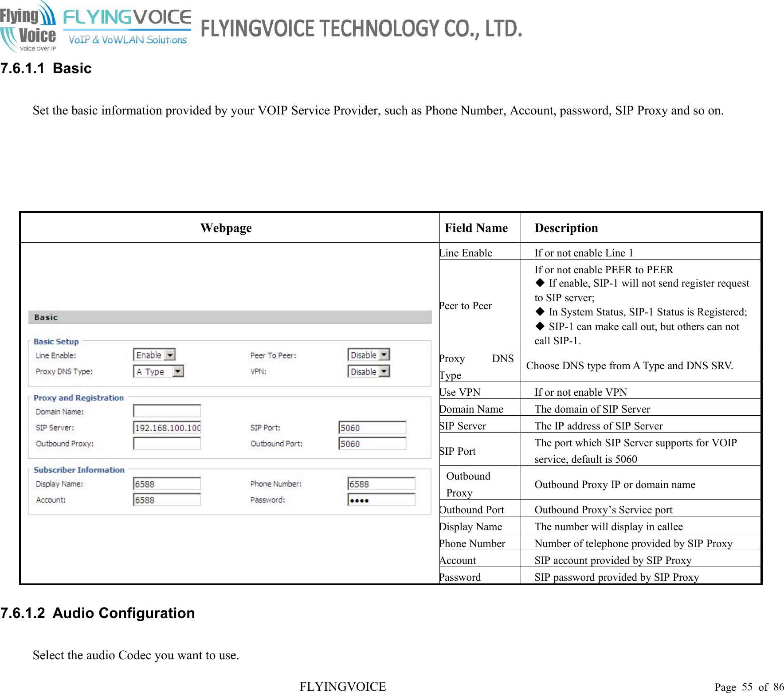
Task: Click the Phone Number field
Action: [x=381, y=484]
